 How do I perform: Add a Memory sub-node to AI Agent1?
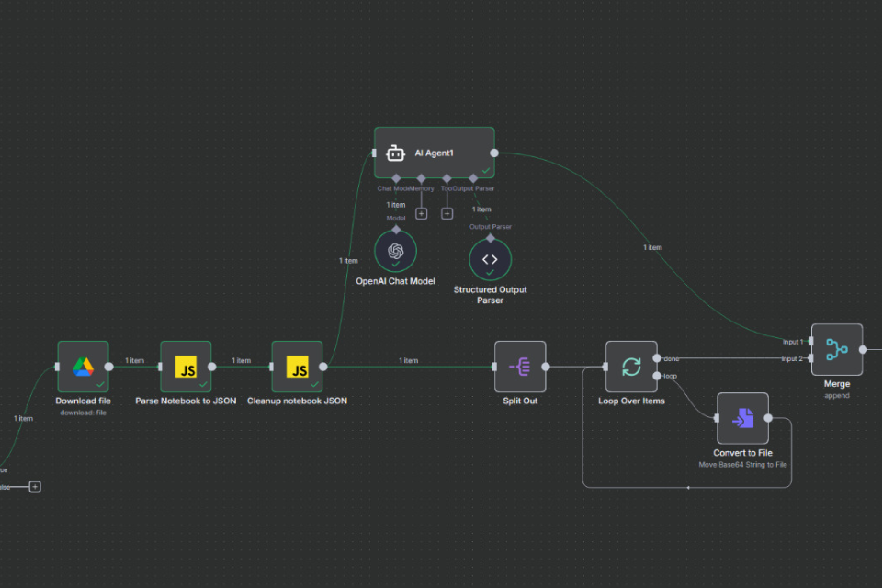tap(422, 214)
